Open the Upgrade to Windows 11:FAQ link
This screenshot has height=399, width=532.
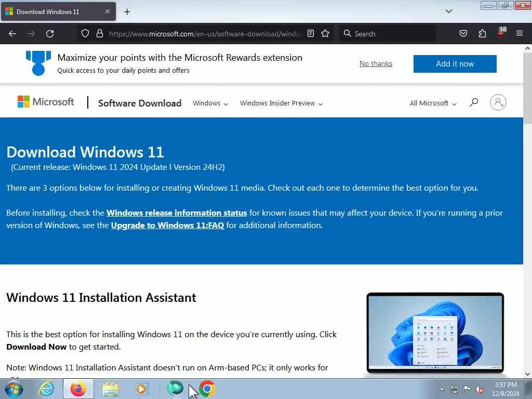168,225
